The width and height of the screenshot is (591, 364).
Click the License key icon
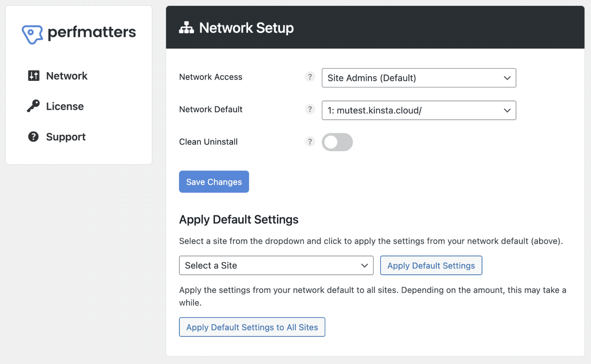pos(34,106)
